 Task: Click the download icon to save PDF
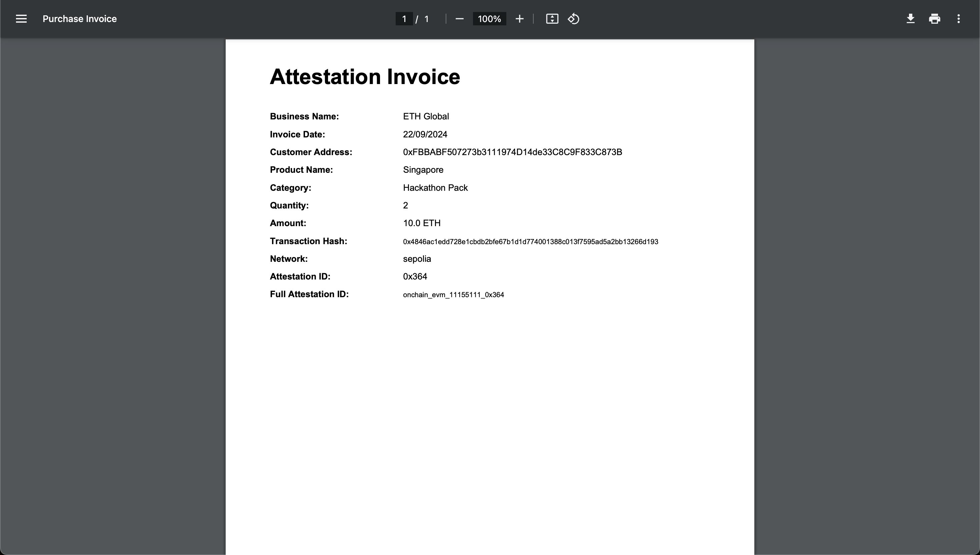911,19
